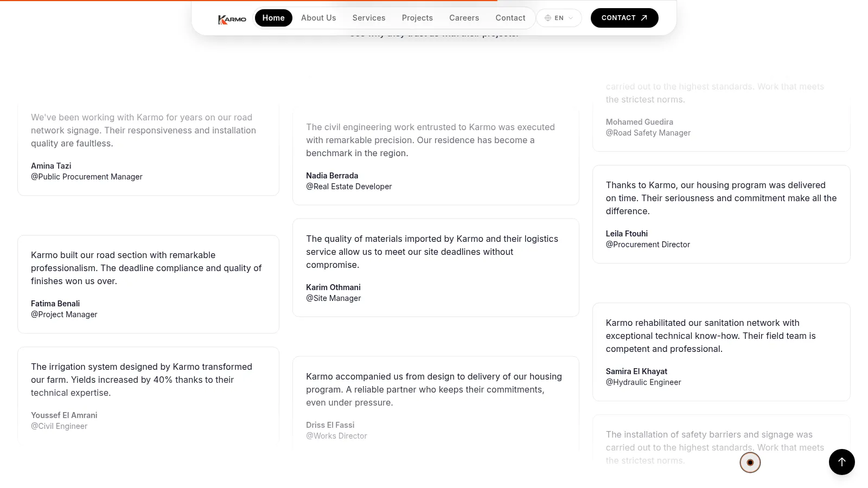The width and height of the screenshot is (868, 488).
Task: Select the name Nadia Berrada
Action: tap(332, 176)
